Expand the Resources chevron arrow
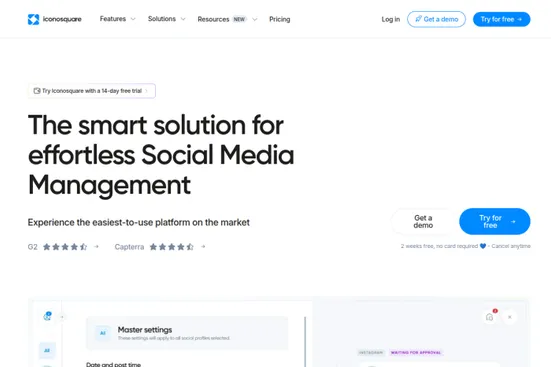This screenshot has width=551, height=367. [x=255, y=19]
